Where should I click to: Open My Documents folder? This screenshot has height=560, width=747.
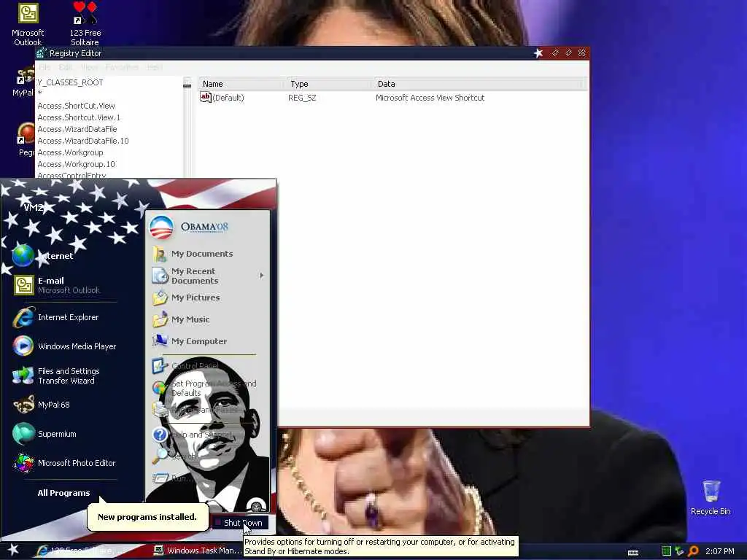pos(193,254)
